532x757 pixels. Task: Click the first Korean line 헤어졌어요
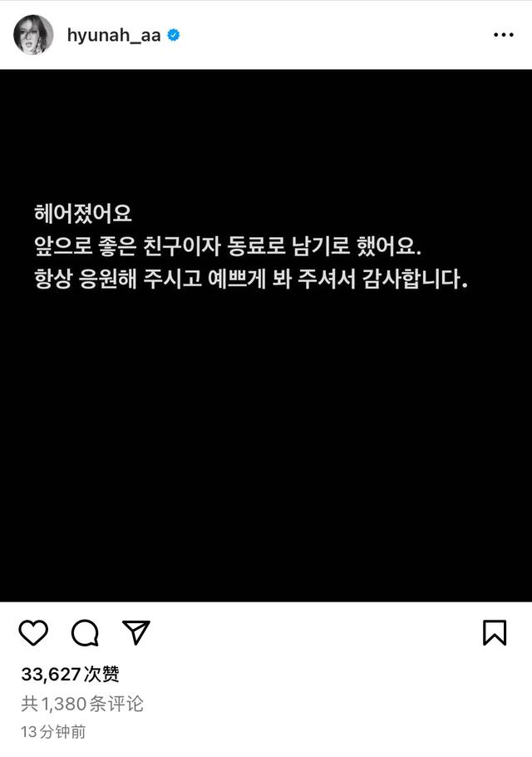[x=83, y=213]
